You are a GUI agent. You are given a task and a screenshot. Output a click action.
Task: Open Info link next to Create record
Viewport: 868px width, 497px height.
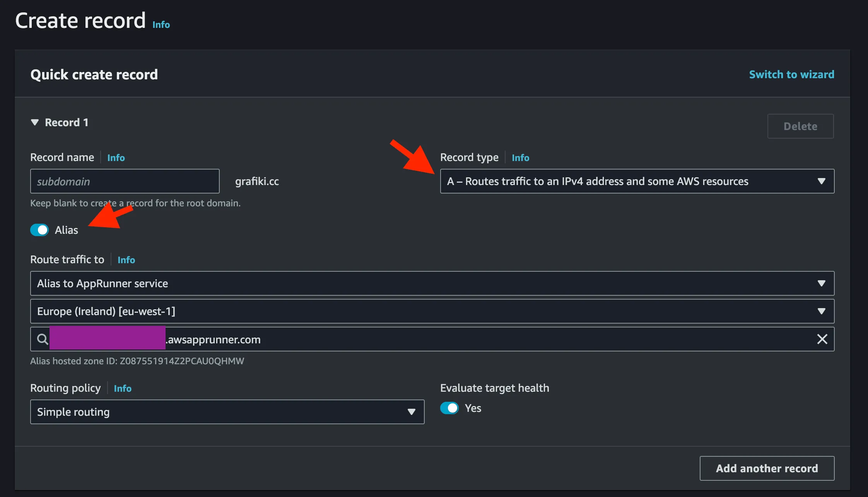point(161,24)
